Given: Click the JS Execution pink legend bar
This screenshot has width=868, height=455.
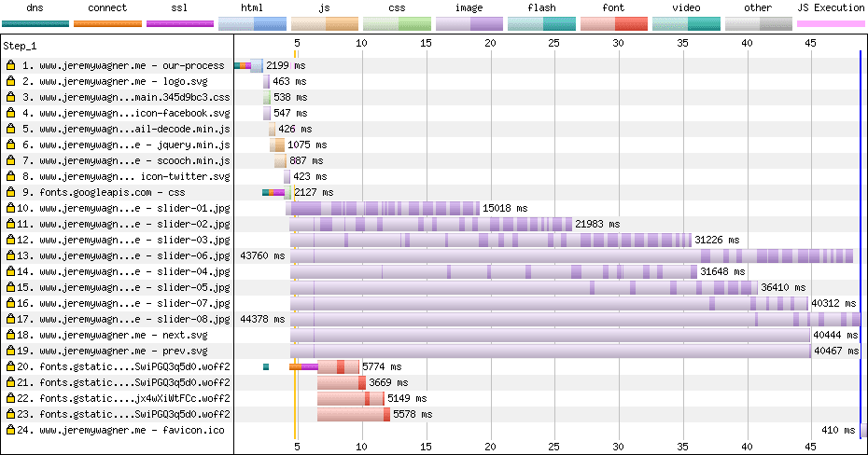Looking at the screenshot, I should 830,23.
